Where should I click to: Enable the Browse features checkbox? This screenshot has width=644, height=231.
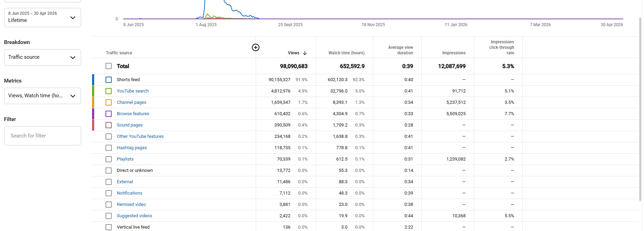tap(109, 114)
